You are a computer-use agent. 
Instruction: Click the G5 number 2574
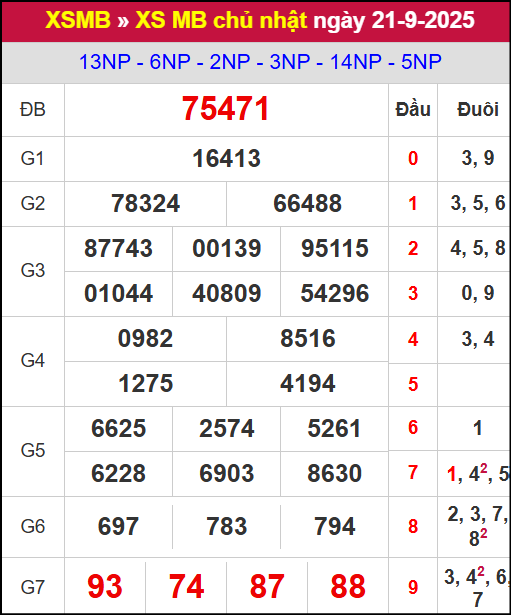click(x=227, y=428)
